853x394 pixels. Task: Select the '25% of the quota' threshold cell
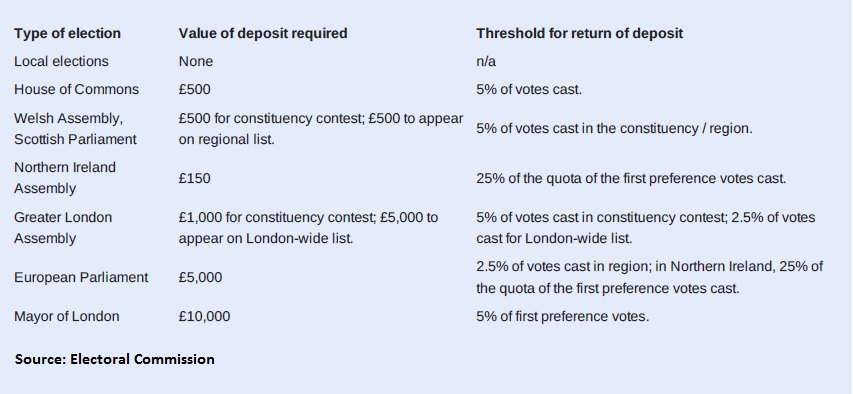tap(632, 178)
